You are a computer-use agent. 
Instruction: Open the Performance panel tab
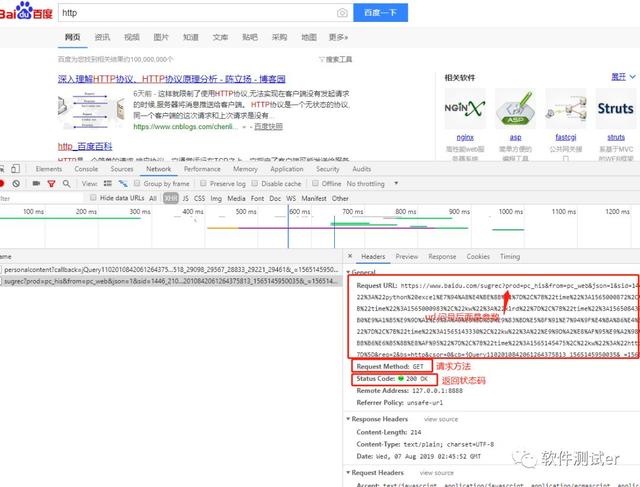202,169
